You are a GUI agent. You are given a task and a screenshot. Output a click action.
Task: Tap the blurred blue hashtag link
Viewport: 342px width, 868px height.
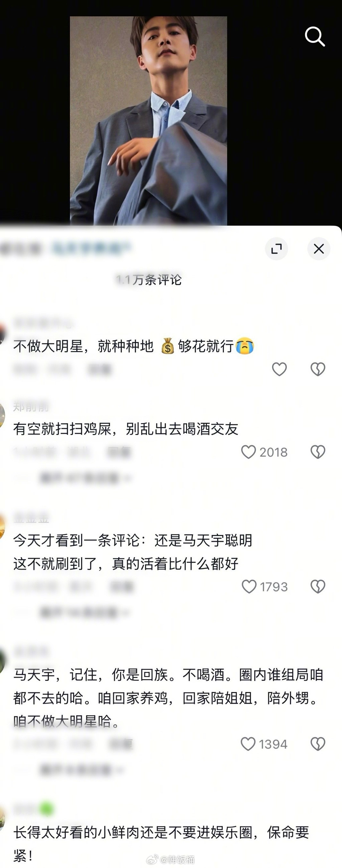tap(91, 249)
